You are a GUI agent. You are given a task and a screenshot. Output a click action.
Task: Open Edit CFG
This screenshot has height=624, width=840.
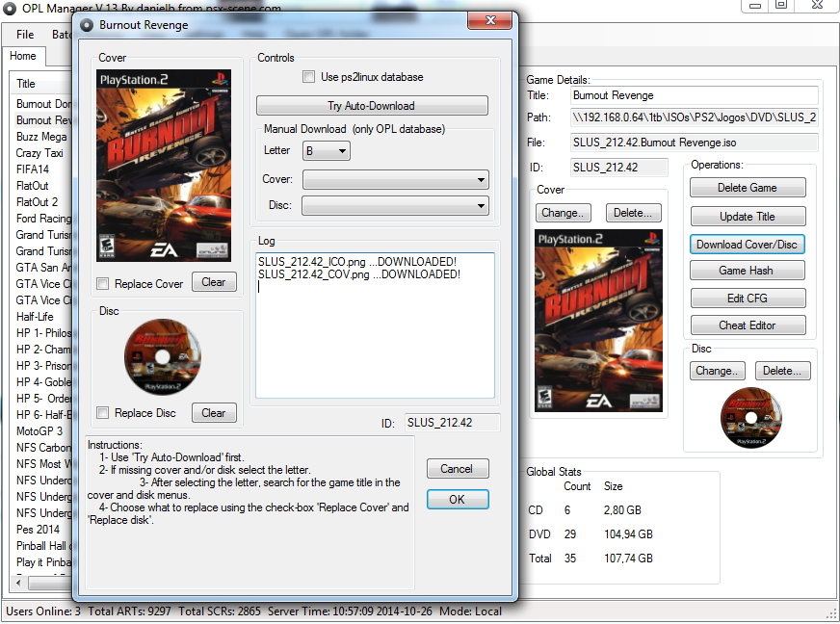coord(748,299)
